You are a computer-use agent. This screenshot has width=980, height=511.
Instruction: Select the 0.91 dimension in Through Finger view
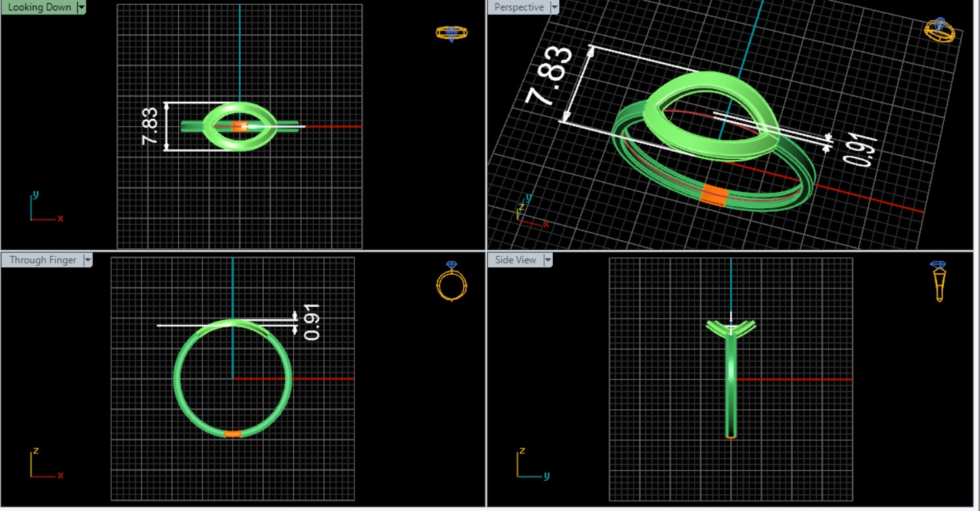point(312,322)
